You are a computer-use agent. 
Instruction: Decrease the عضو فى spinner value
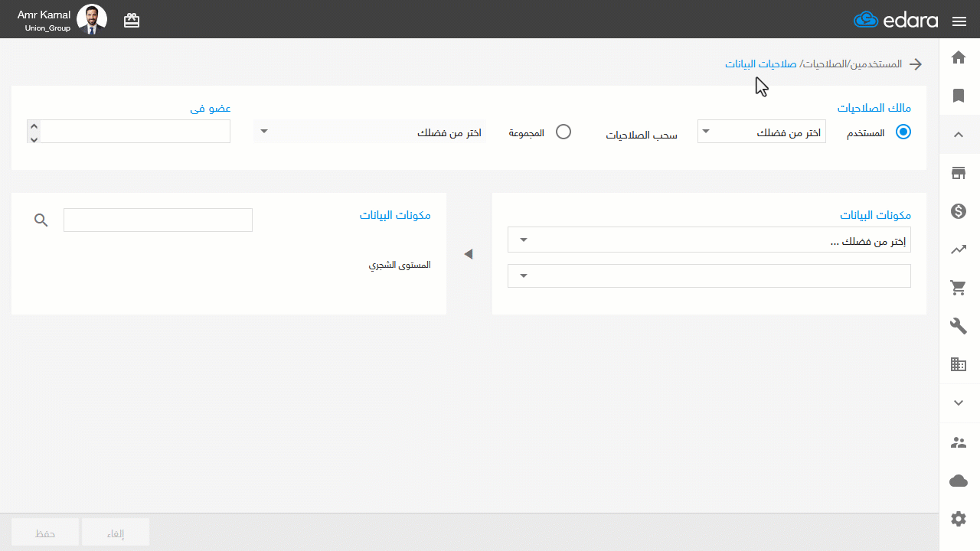(34, 138)
